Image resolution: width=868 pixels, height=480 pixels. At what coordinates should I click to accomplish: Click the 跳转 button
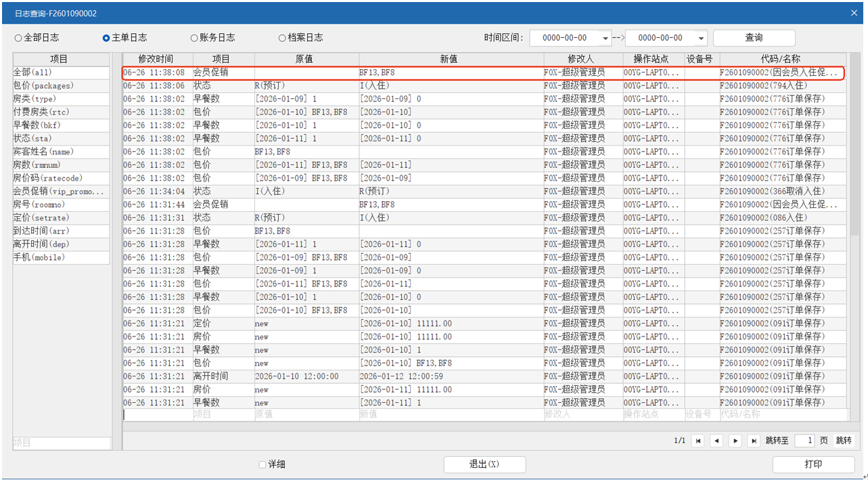pos(844,441)
